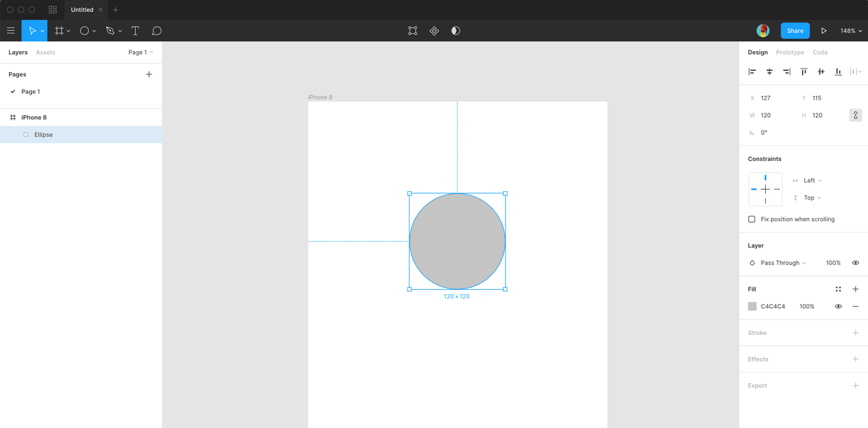This screenshot has height=428, width=868.
Task: Enable Fix position when scrolling
Action: click(x=752, y=219)
